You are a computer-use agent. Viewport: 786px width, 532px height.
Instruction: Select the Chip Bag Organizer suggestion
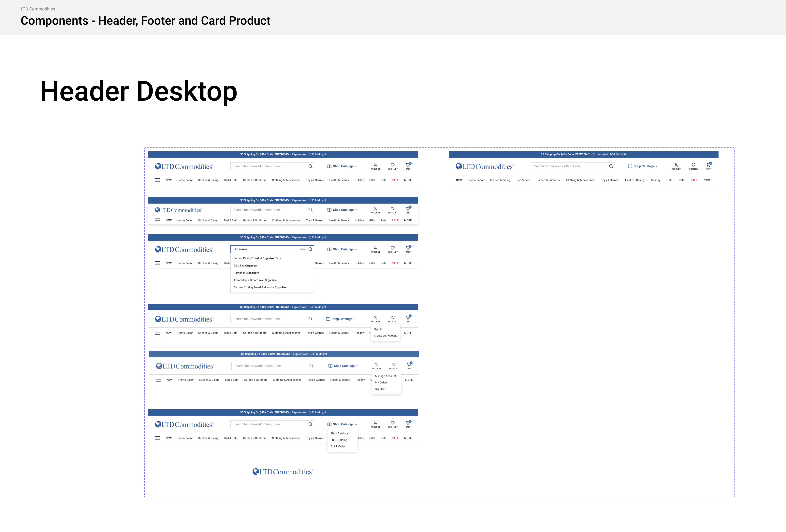tap(245, 266)
